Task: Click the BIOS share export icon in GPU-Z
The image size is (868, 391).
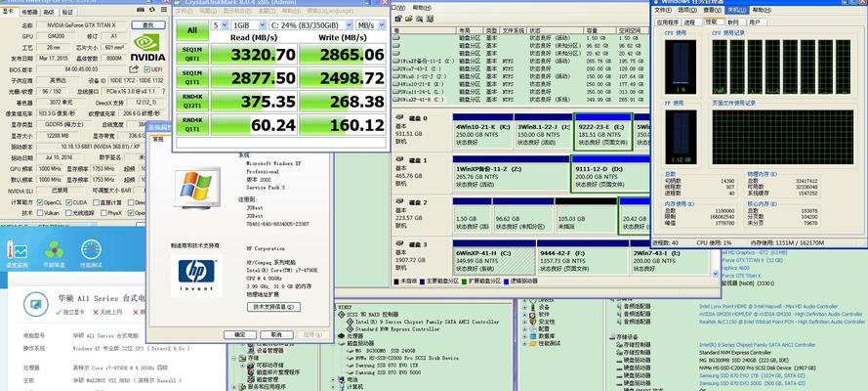Action: [134, 69]
